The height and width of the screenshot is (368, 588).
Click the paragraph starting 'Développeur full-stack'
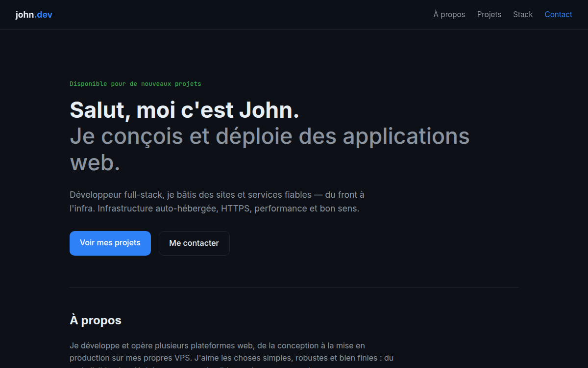(x=217, y=202)
